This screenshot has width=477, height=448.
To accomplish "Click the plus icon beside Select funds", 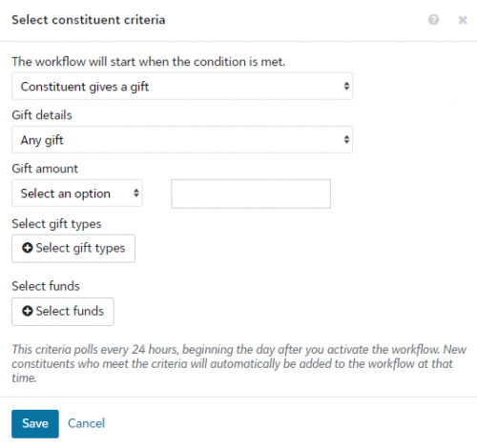I will [x=28, y=311].
